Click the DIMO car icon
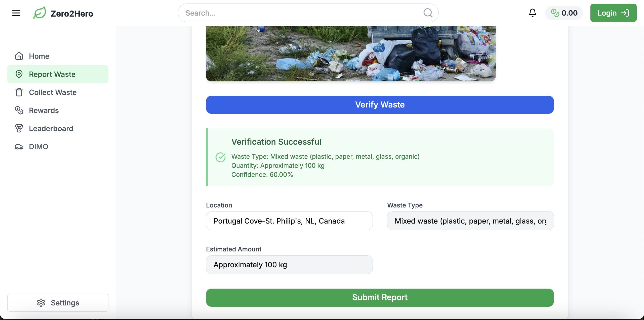This screenshot has height=320, width=644. pyautogui.click(x=19, y=147)
